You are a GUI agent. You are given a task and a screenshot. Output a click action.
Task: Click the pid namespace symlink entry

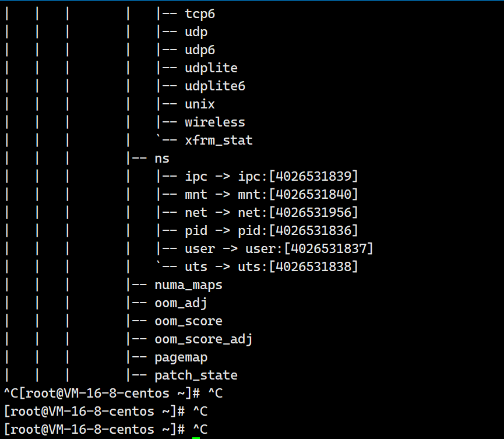point(271,231)
